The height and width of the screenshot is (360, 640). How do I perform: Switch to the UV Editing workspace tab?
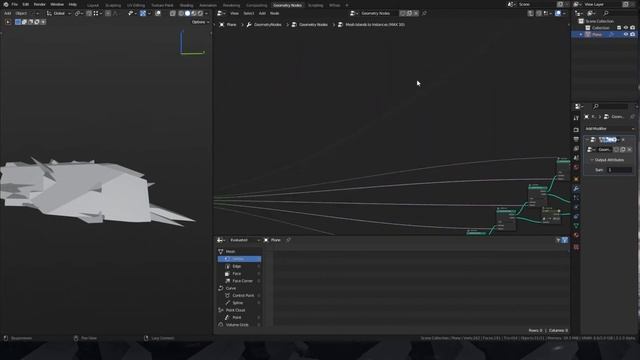[x=136, y=5]
